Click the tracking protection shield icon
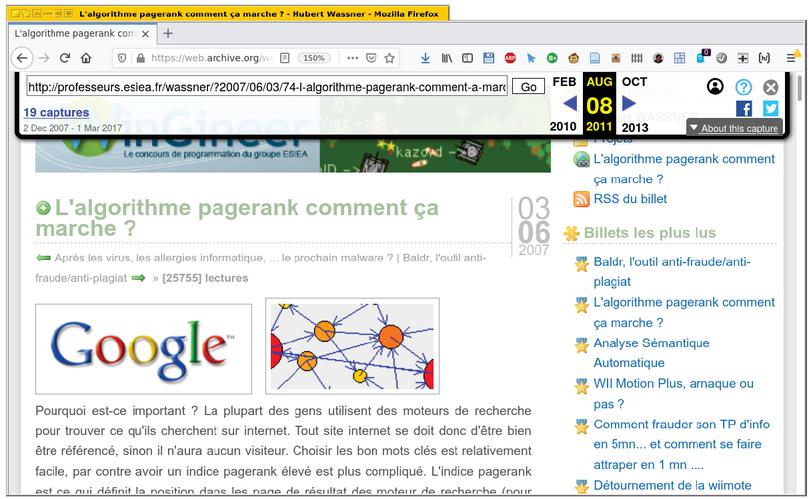The height and width of the screenshot is (499, 809). click(122, 58)
